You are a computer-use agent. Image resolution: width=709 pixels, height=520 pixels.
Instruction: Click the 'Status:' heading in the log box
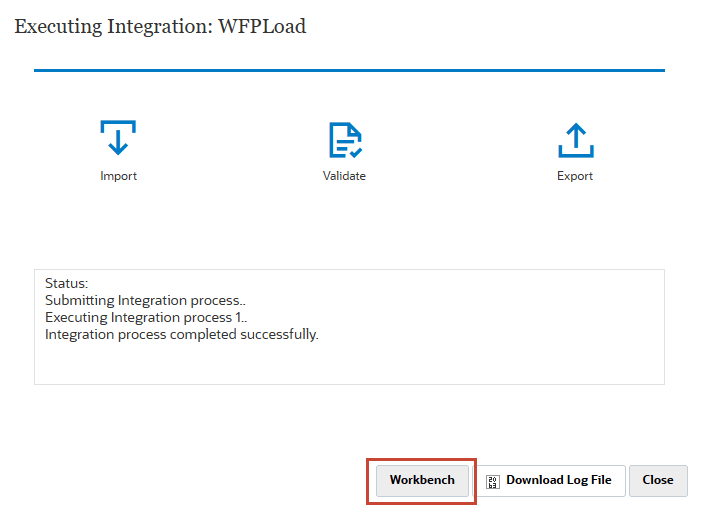(x=66, y=284)
